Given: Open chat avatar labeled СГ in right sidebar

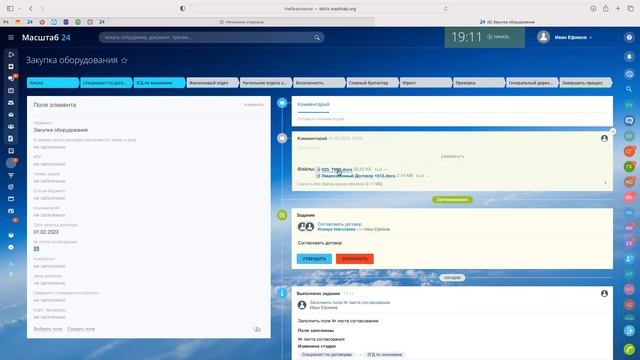Looking at the screenshot, I should pos(629,151).
